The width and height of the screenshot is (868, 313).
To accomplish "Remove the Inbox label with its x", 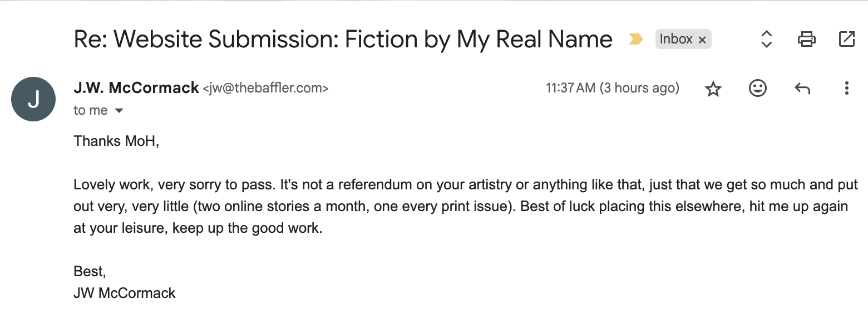I will [702, 40].
